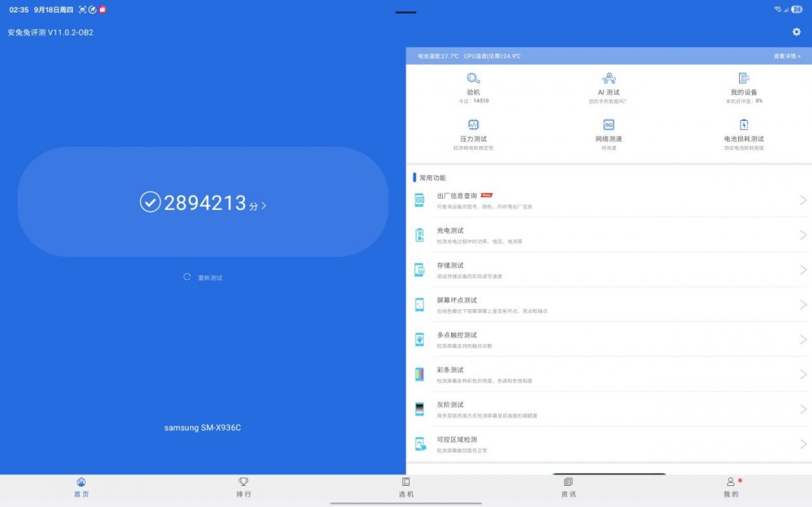Open the 电池损耗测试 battery wear test
The image size is (812, 507).
pyautogui.click(x=744, y=125)
